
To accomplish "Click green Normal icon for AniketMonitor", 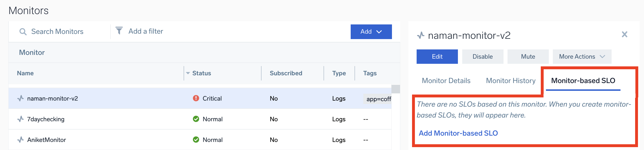I will (196, 140).
